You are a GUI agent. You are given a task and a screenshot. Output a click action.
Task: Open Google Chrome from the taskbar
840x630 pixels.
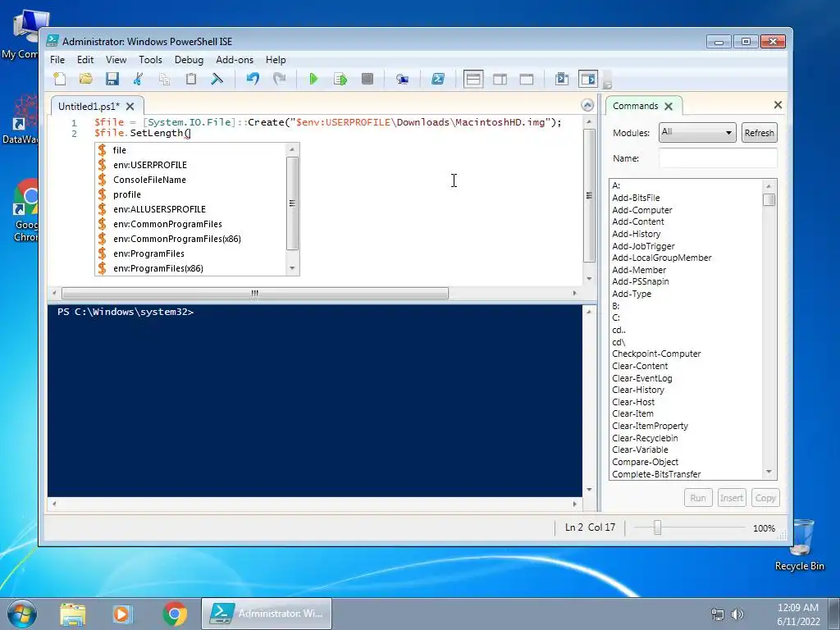[175, 614]
